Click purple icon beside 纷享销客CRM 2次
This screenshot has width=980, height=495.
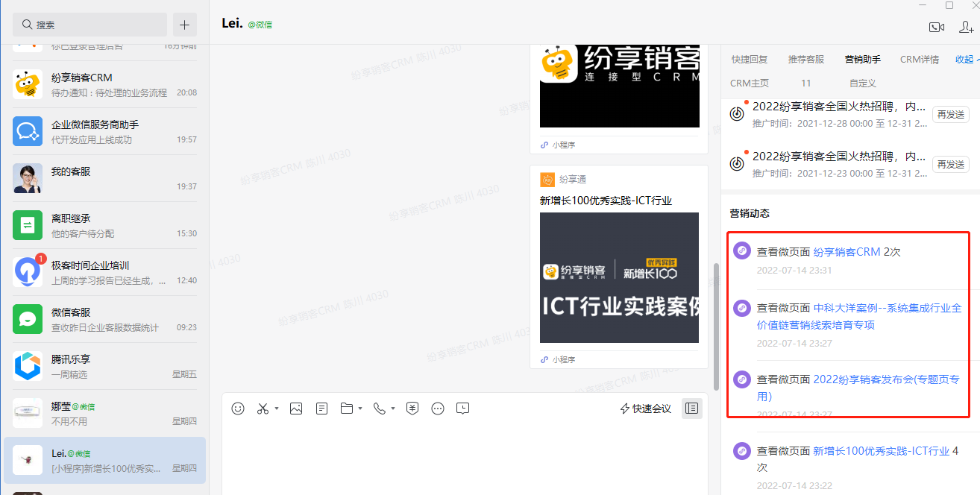[x=741, y=250]
